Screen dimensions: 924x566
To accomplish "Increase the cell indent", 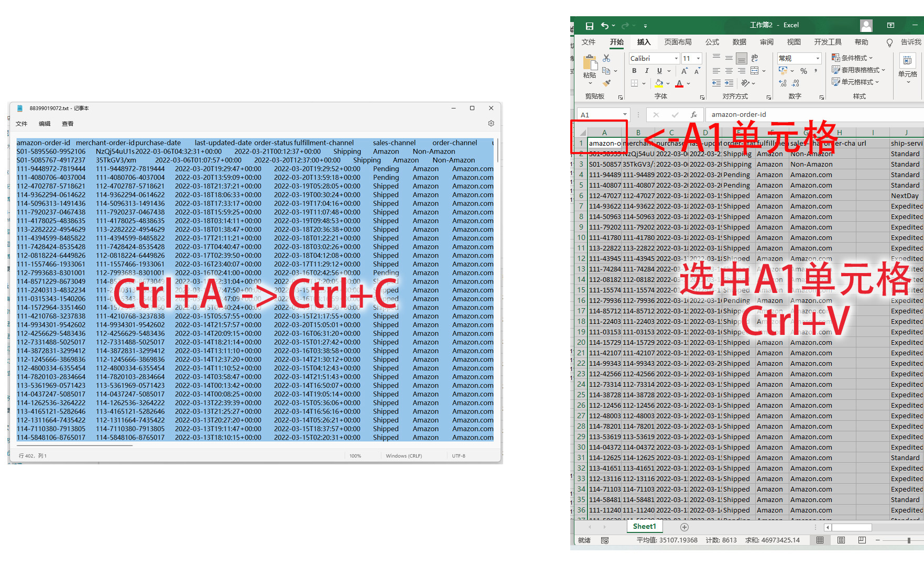I will [x=729, y=83].
